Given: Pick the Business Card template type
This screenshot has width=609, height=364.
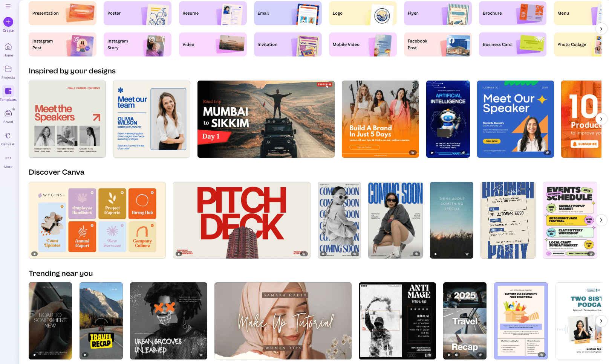Looking at the screenshot, I should (x=512, y=44).
